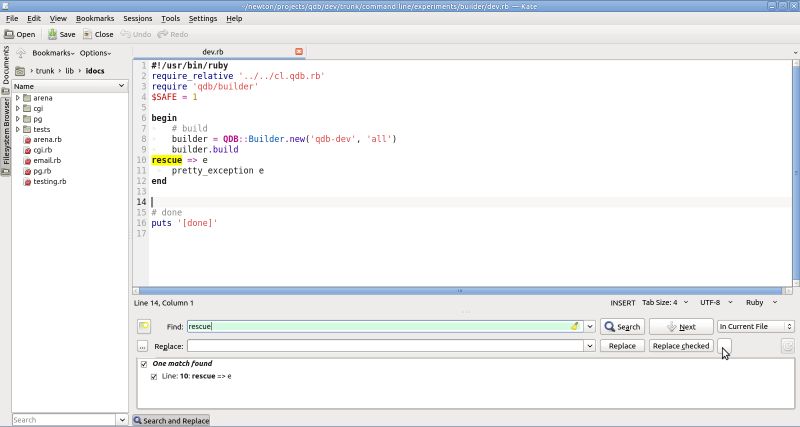This screenshot has height=427, width=800.
Task: Click the highlighted 'rescue' word on line 10
Action: pyautogui.click(x=167, y=160)
